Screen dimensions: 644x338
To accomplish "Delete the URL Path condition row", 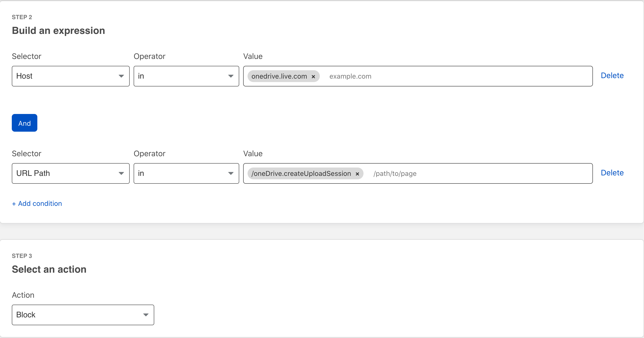I will (612, 173).
